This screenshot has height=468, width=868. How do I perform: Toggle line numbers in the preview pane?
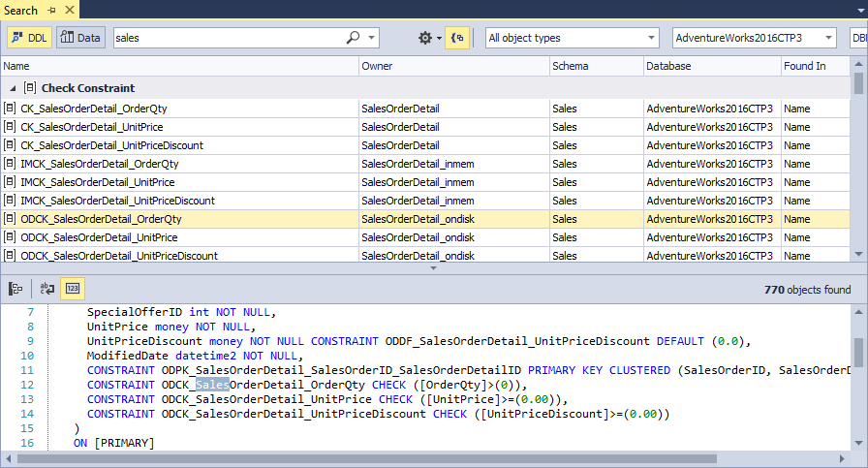point(73,289)
